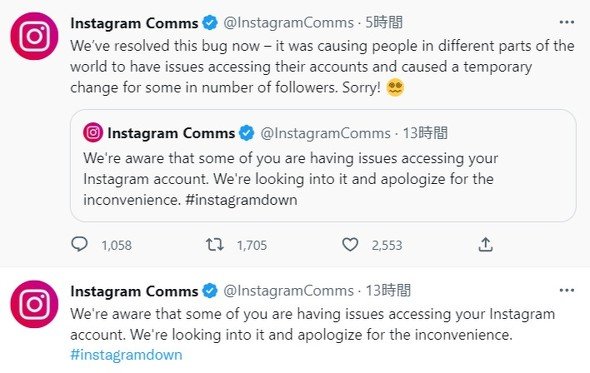Click the reply icon under first tweet
Screen dimensions: 590x373
(x=79, y=245)
